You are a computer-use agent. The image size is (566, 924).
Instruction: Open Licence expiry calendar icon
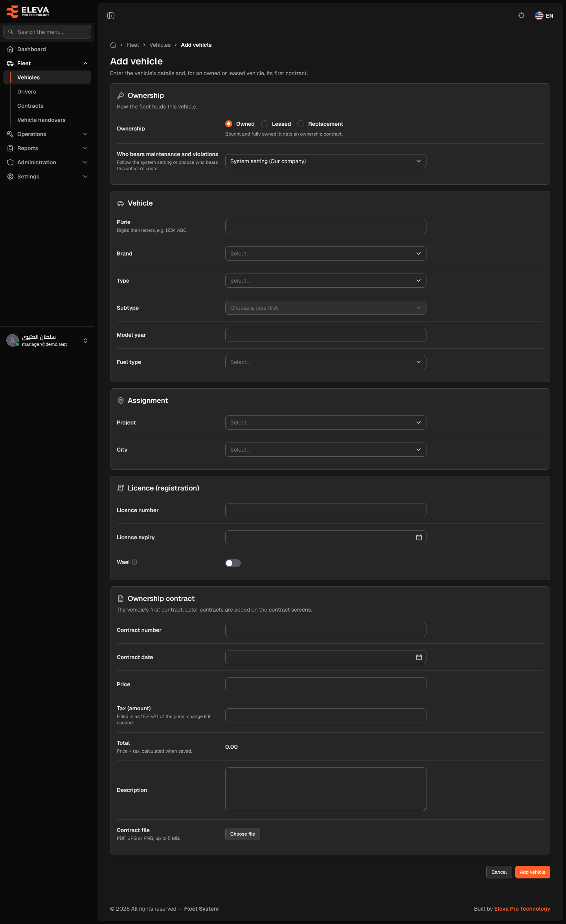point(419,537)
